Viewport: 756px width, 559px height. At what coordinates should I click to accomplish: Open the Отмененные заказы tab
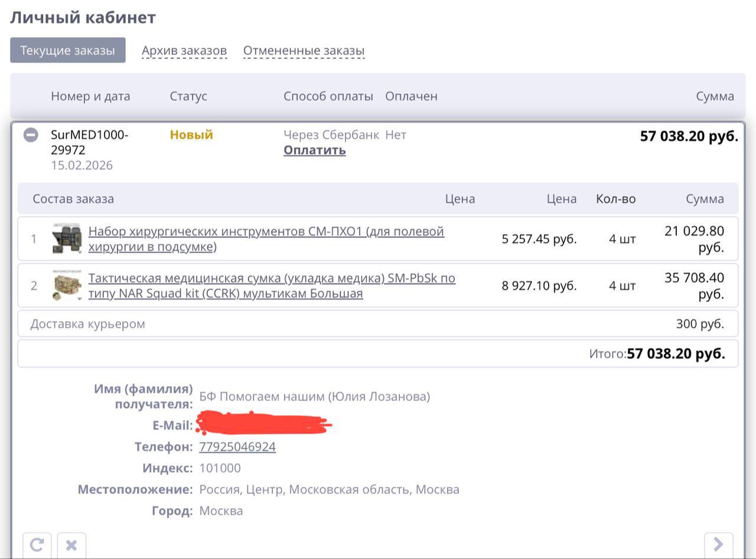(304, 51)
